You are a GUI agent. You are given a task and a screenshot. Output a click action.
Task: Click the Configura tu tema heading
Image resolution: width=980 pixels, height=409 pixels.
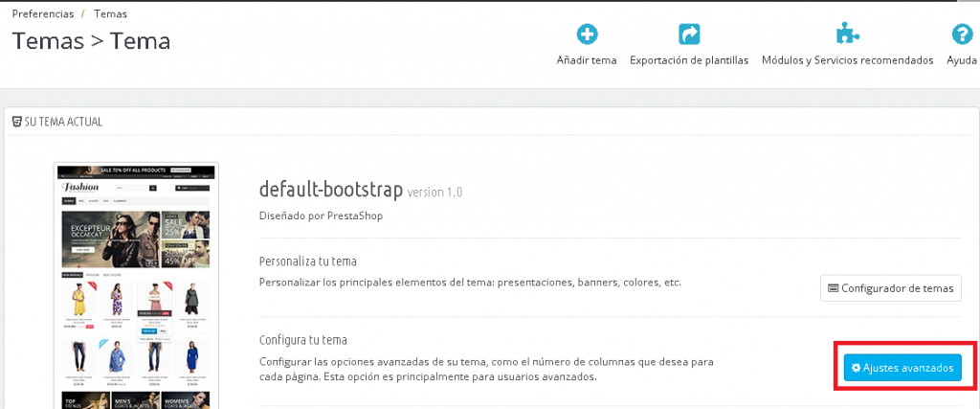coord(302,340)
